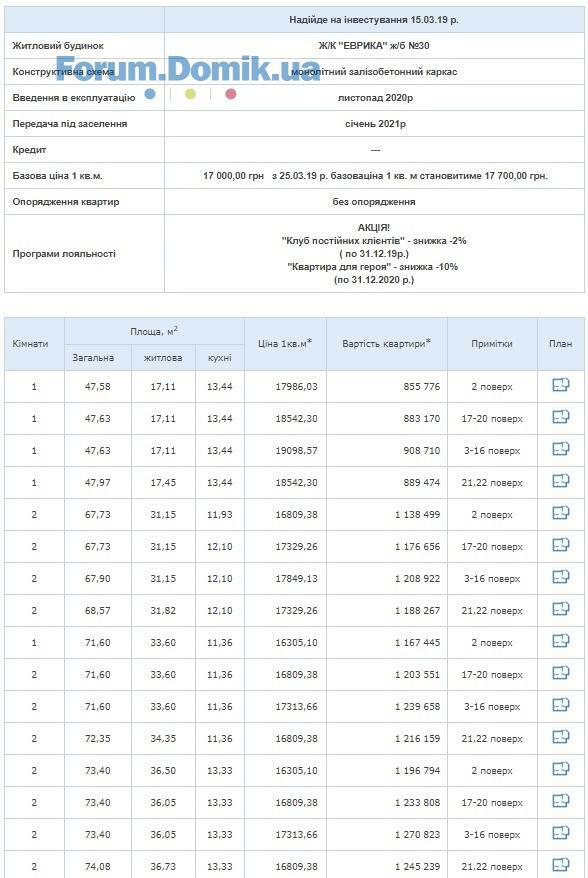588x878 pixels.
Task: Click living area cell '36,50'
Action: [x=163, y=770]
